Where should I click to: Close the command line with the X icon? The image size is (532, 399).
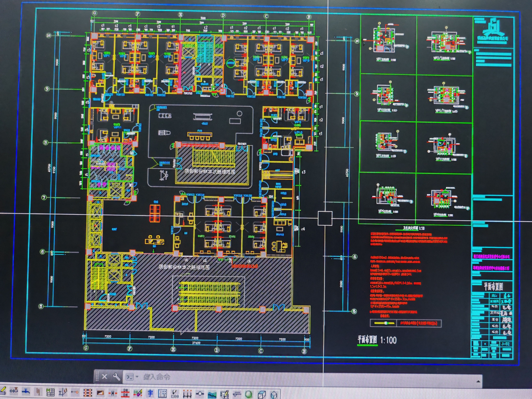click(104, 377)
